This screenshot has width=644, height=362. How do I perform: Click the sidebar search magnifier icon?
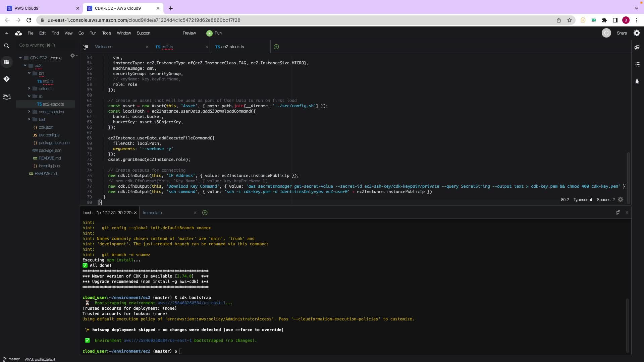pos(6,46)
